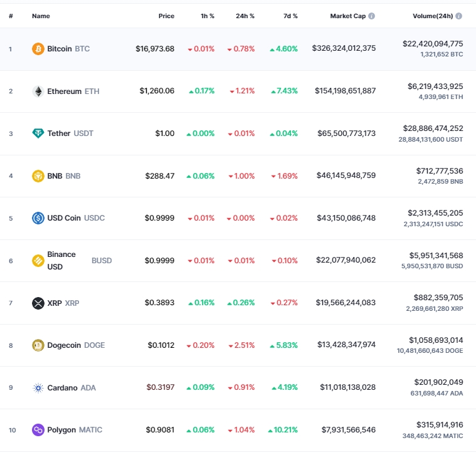Click the Market Cap info icon
The height and width of the screenshot is (455, 476).
[x=372, y=16]
